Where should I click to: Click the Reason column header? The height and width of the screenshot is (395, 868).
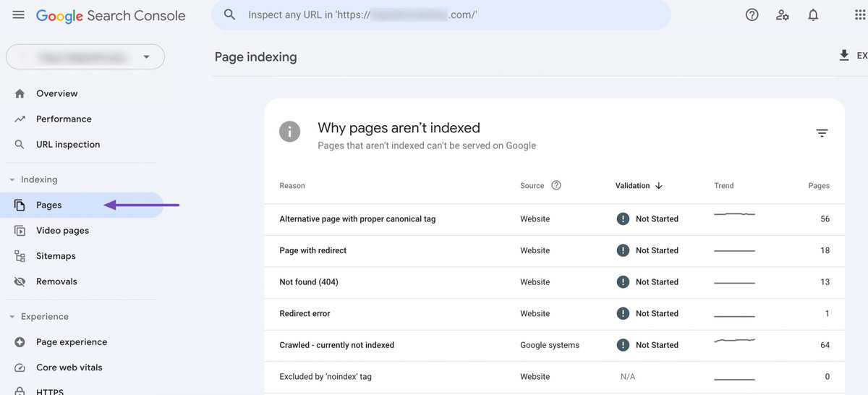292,186
